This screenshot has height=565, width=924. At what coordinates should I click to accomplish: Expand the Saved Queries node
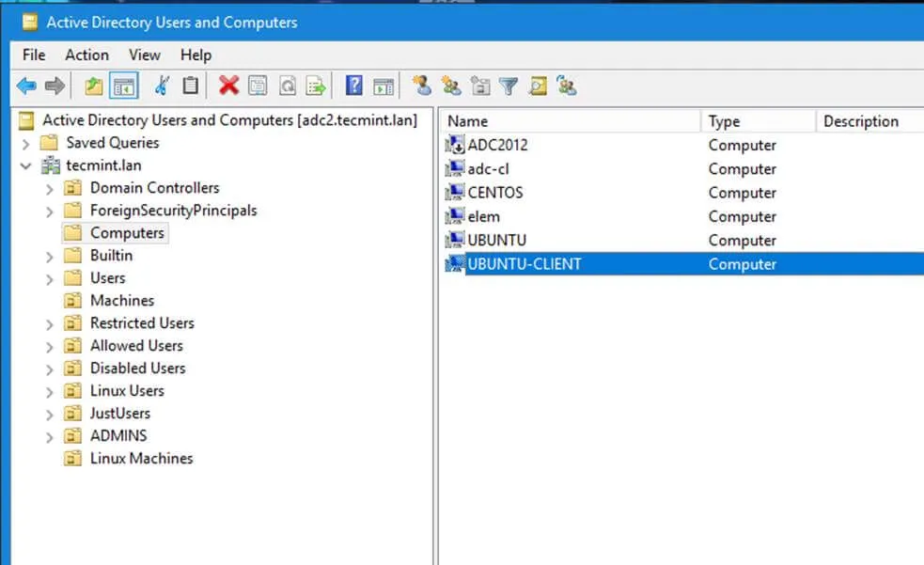tap(25, 143)
